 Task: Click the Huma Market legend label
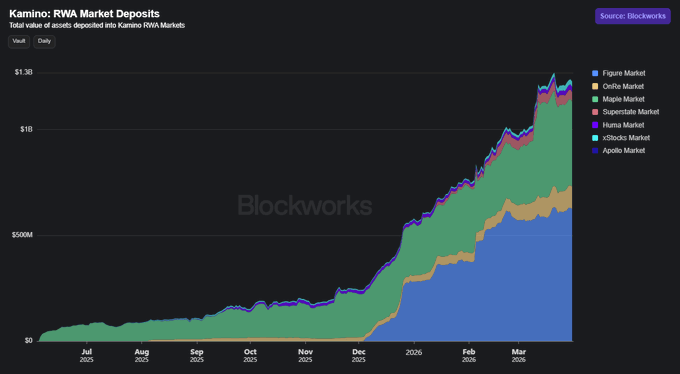[x=623, y=125]
